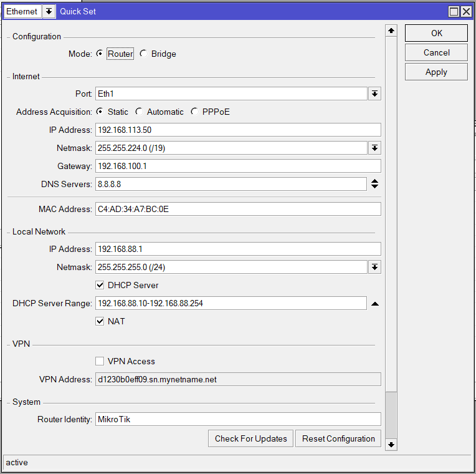Open the Internet Netmask dropdown arrow

(x=374, y=148)
